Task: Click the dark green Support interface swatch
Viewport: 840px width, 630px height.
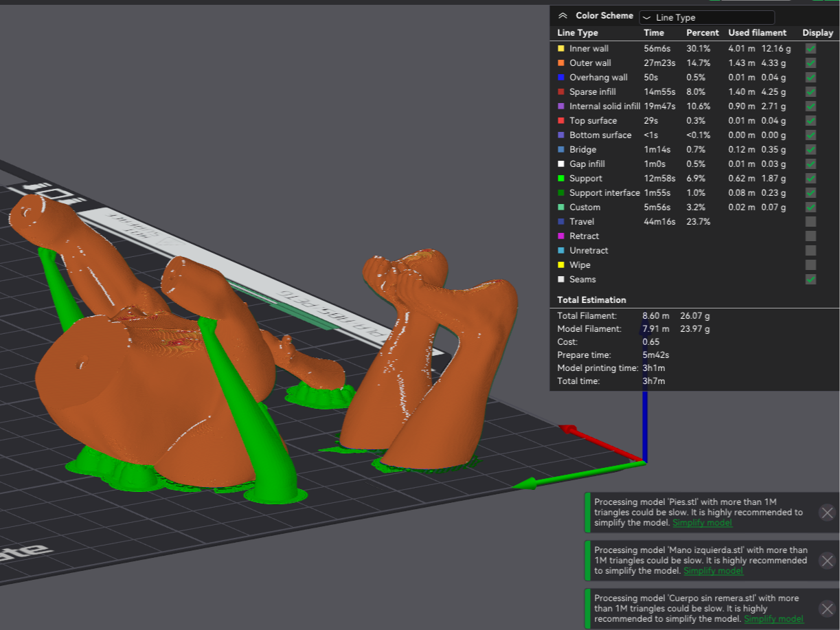Action: tap(561, 192)
